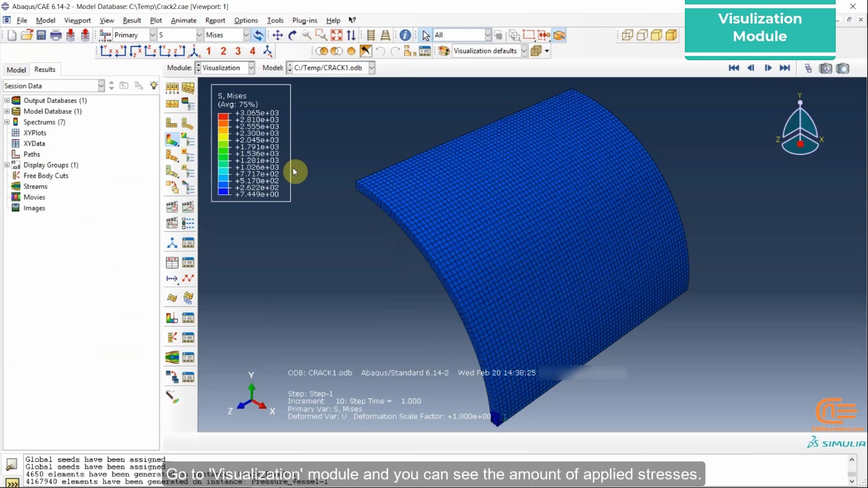868x488 pixels.
Task: Enable wireframe render style
Action: click(627, 35)
